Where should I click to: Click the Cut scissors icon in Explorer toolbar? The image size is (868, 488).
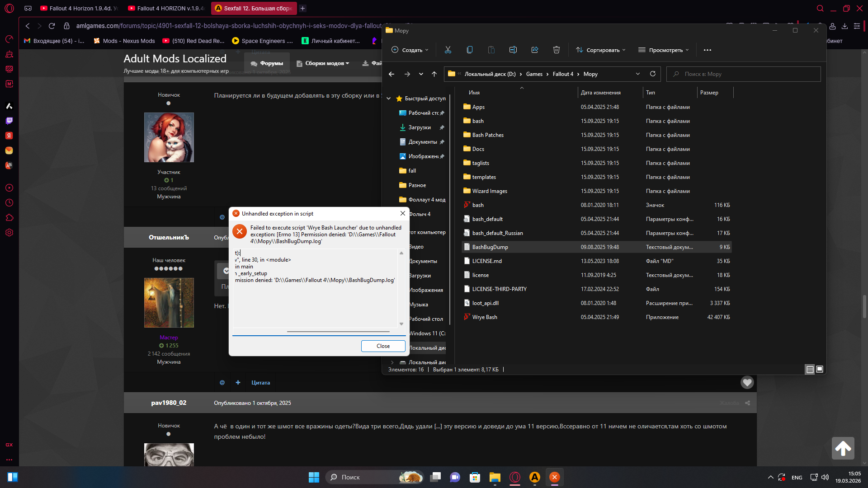coord(448,50)
